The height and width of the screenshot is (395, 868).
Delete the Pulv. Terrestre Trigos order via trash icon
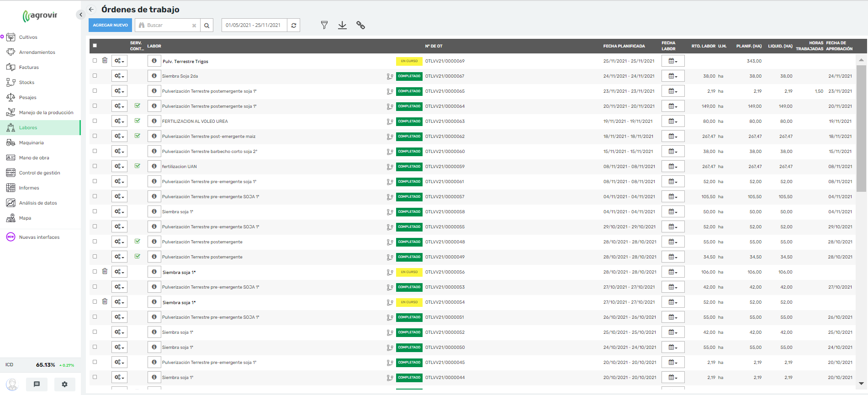[x=105, y=60]
